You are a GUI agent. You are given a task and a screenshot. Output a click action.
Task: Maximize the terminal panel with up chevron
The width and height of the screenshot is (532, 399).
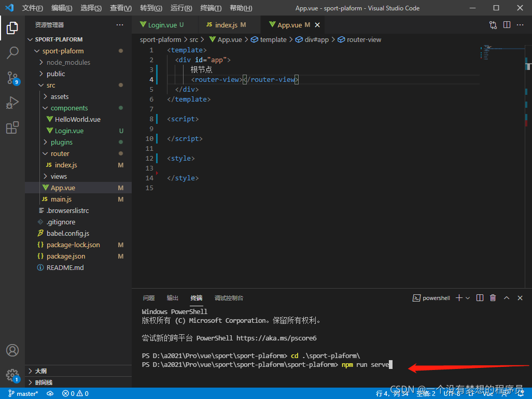(x=506, y=297)
